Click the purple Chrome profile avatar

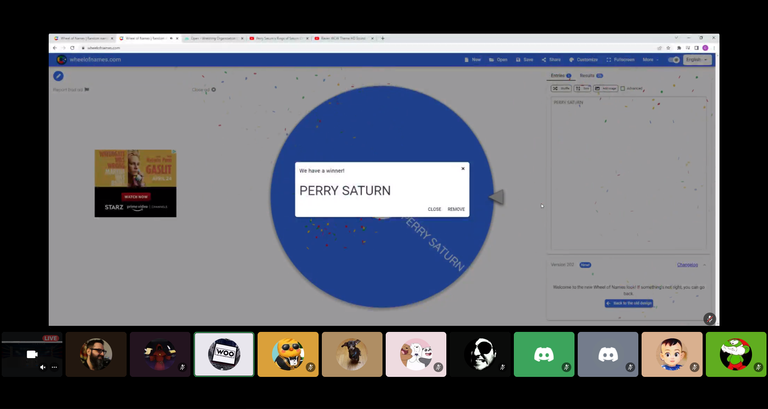point(705,48)
